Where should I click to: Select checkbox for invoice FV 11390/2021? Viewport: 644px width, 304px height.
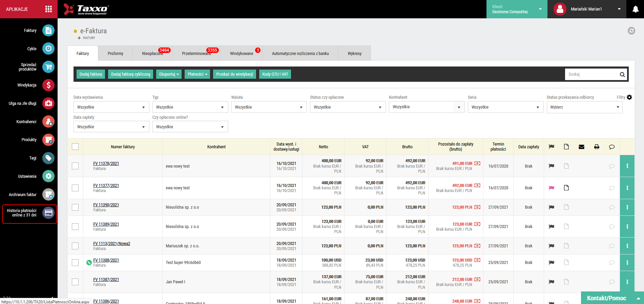[75, 207]
